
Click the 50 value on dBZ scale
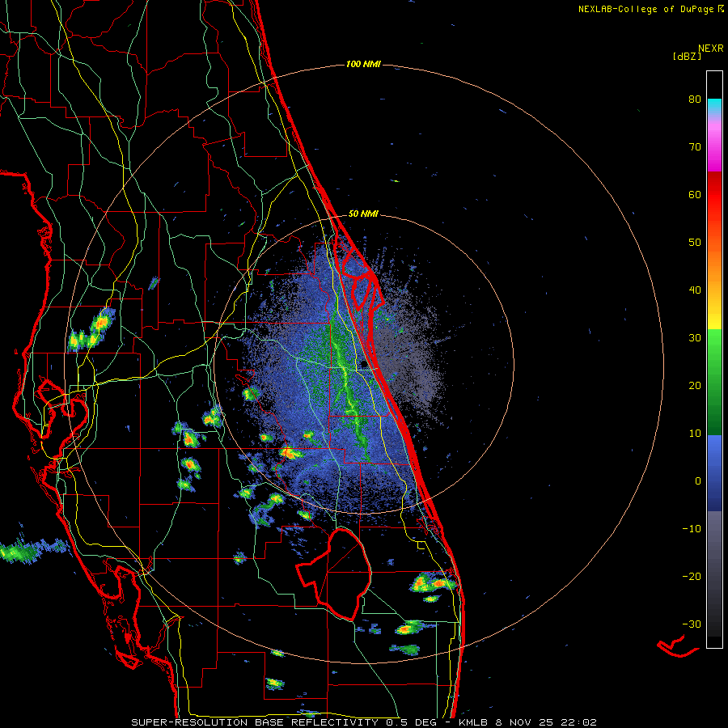[x=695, y=243]
